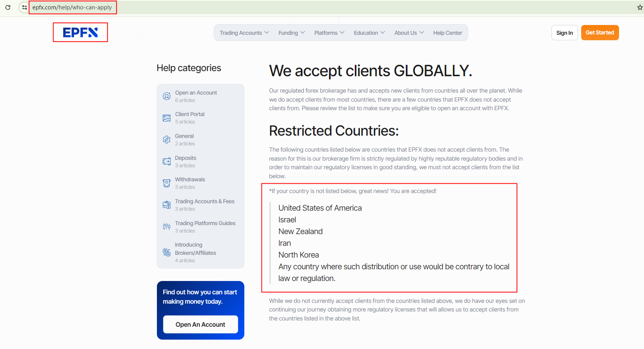Open the Education menu
Screen dimensions: 644x349
[x=369, y=33]
